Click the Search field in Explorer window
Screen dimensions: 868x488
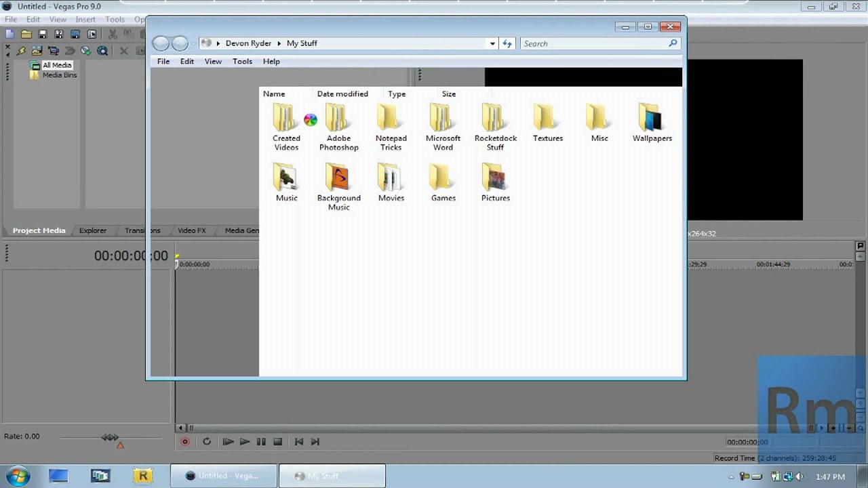(x=599, y=43)
